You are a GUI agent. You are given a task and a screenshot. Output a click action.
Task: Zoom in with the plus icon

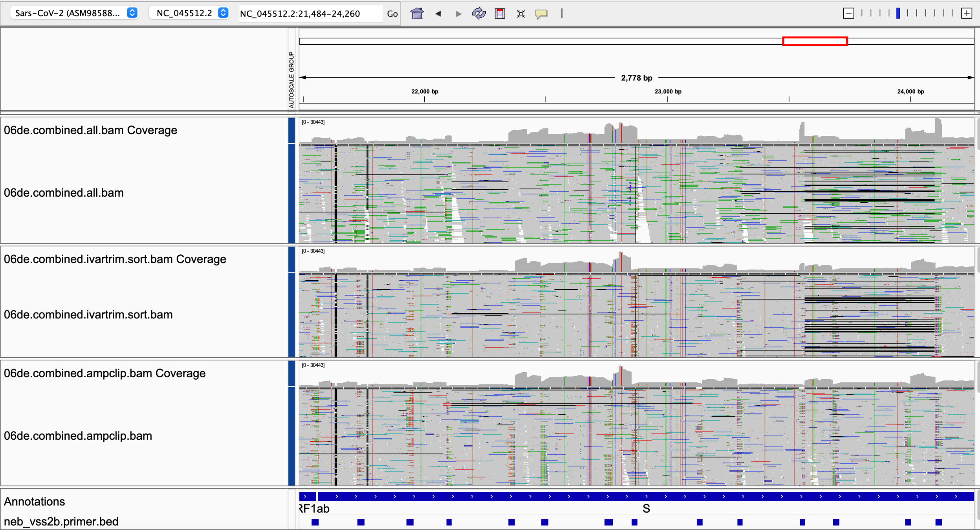click(967, 13)
